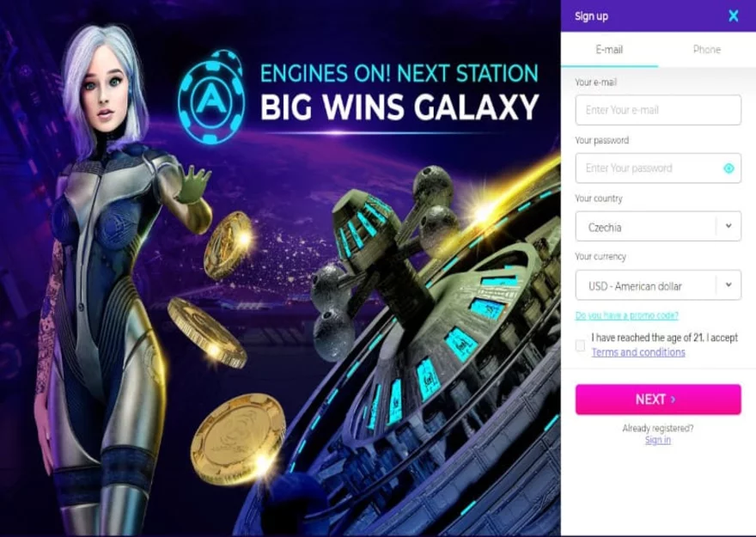Click the Sign in link
756x537 pixels.
658,440
